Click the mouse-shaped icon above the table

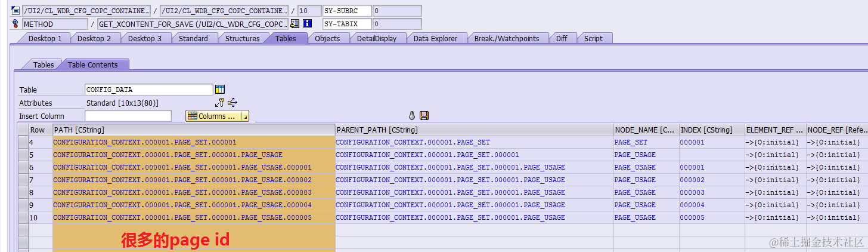(x=411, y=115)
